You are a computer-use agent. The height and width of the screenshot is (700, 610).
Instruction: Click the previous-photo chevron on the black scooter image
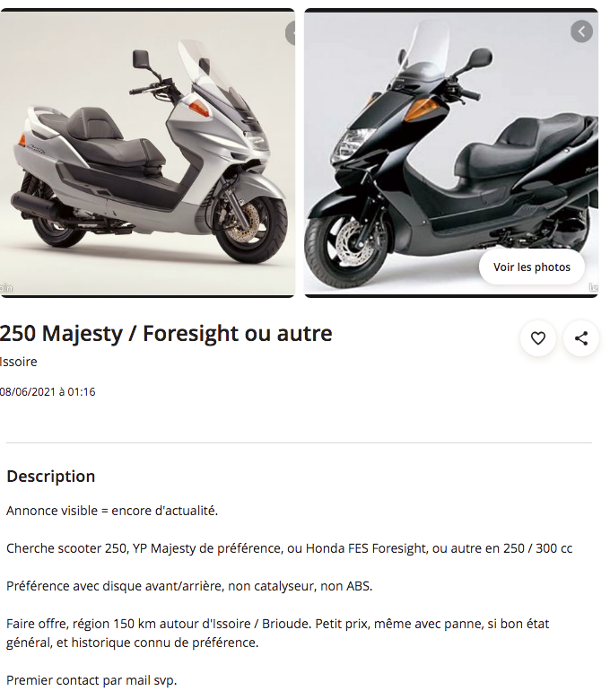click(x=582, y=31)
